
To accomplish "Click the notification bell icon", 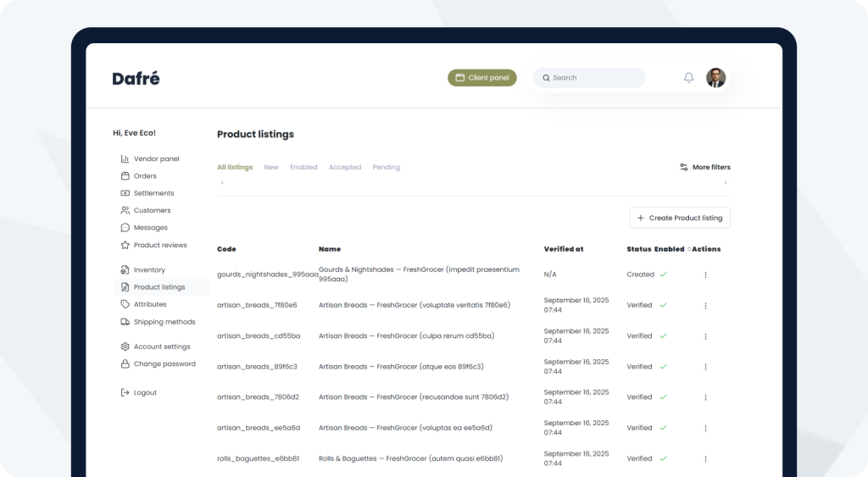I will [688, 78].
